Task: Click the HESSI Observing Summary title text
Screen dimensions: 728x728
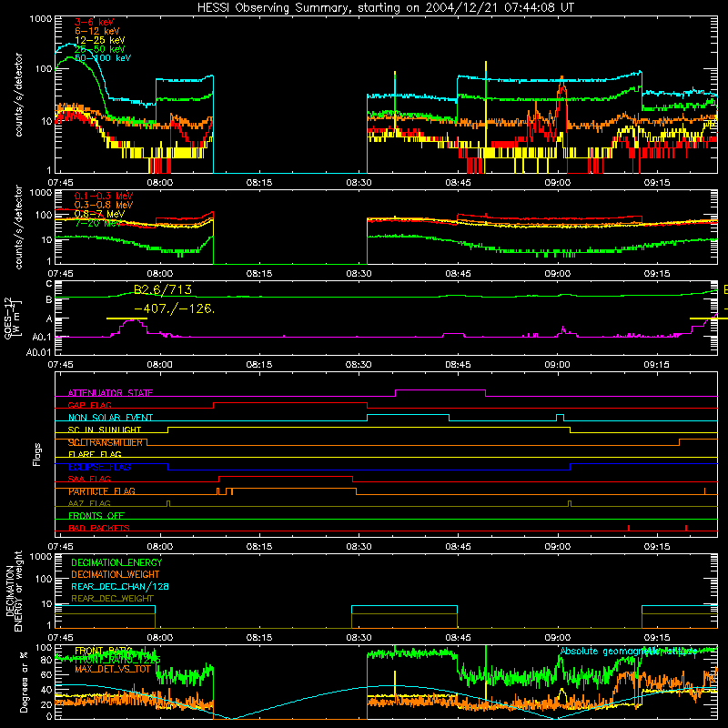Action: coord(385,7)
